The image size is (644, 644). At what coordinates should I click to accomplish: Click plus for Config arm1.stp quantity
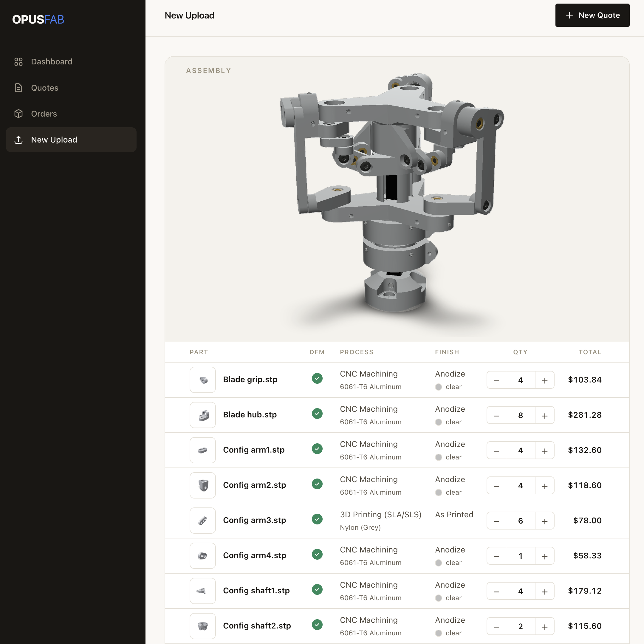[545, 450]
